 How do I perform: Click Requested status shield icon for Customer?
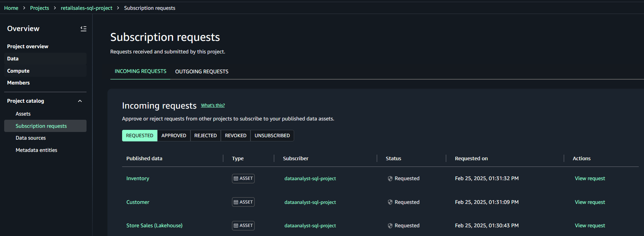click(390, 202)
